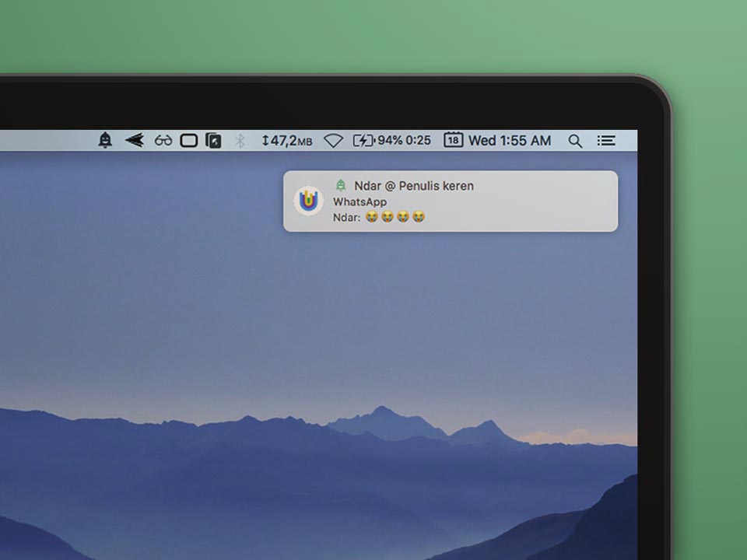Viewport: 747px width, 560px height.
Task: Click the Wed 1:55 AM clock
Action: point(510,141)
